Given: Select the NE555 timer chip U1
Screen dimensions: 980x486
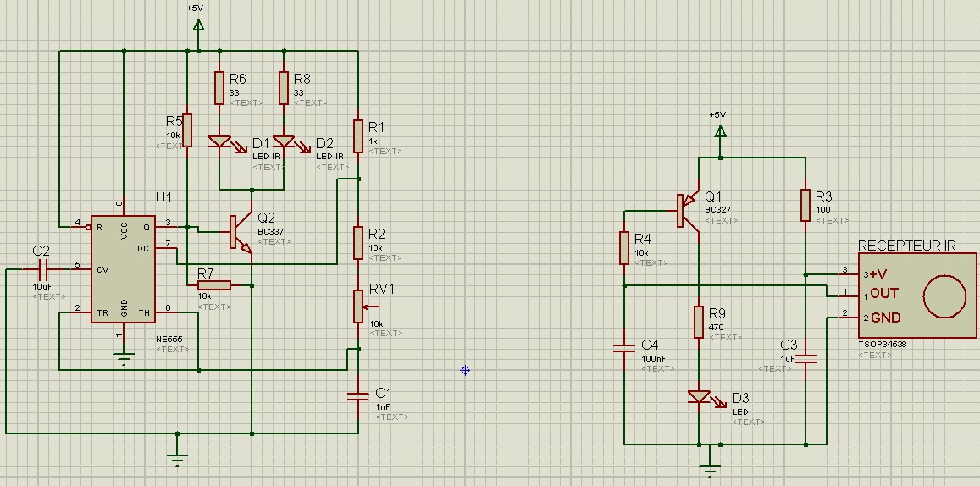Looking at the screenshot, I should [x=123, y=269].
